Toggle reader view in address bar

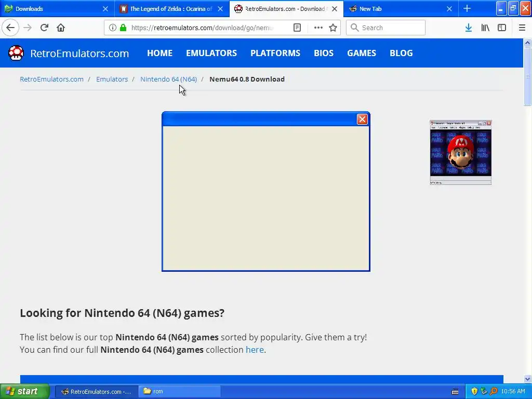click(297, 28)
